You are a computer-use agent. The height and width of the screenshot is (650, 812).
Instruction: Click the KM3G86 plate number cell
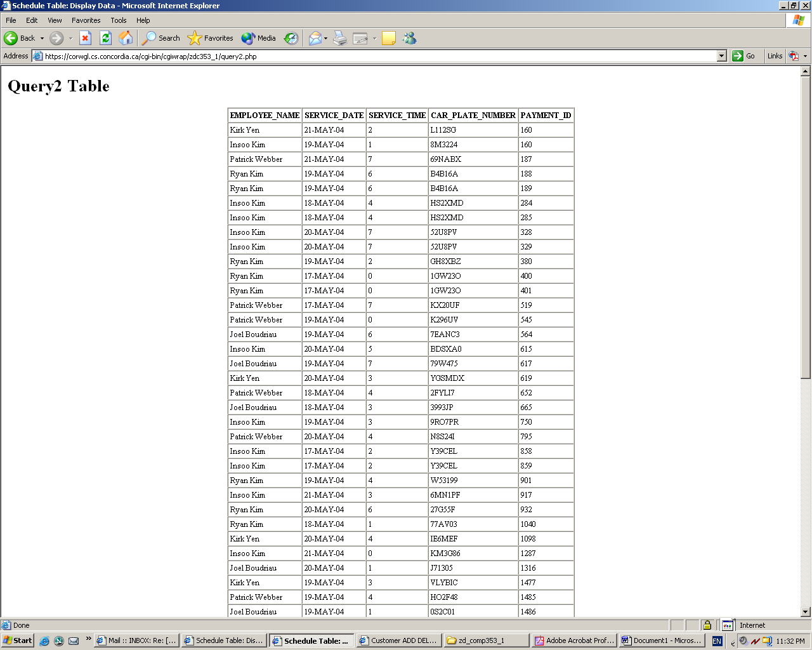coord(473,554)
